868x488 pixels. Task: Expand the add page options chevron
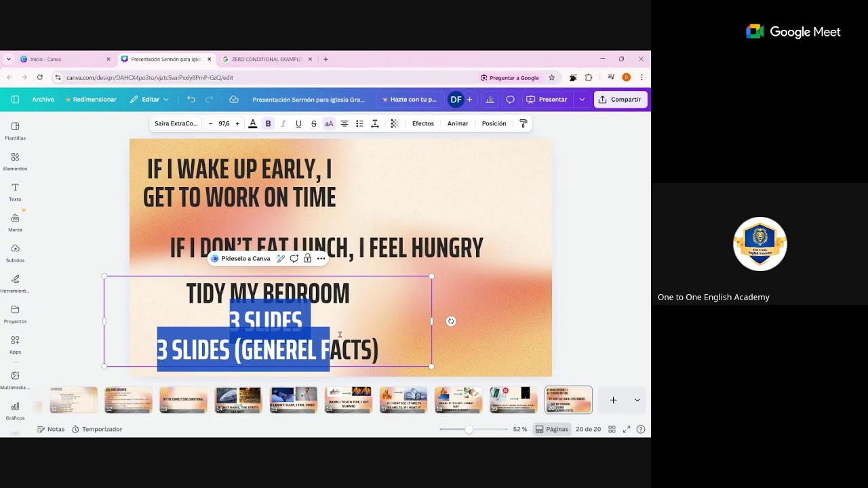pos(637,400)
